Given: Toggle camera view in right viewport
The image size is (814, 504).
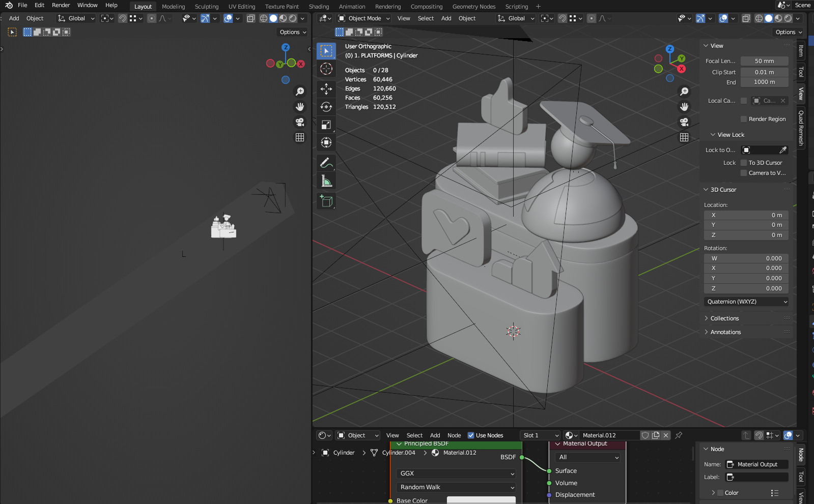Looking at the screenshot, I should tap(684, 122).
